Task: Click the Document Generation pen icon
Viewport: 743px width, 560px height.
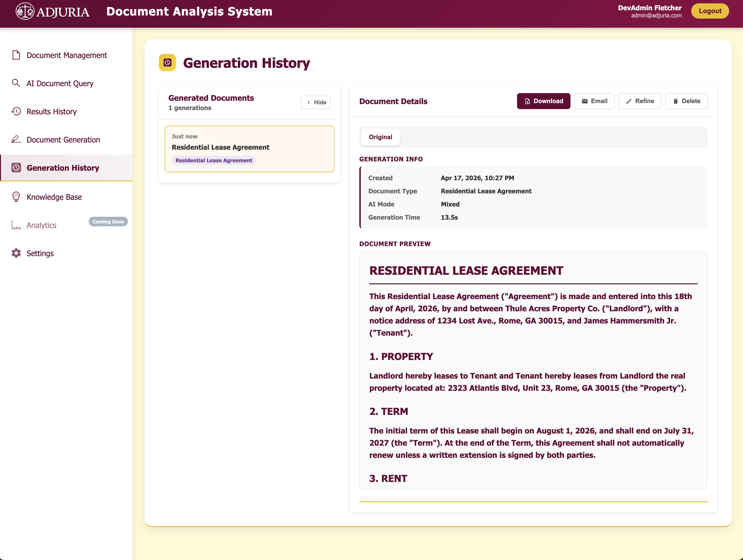Action: click(x=16, y=139)
